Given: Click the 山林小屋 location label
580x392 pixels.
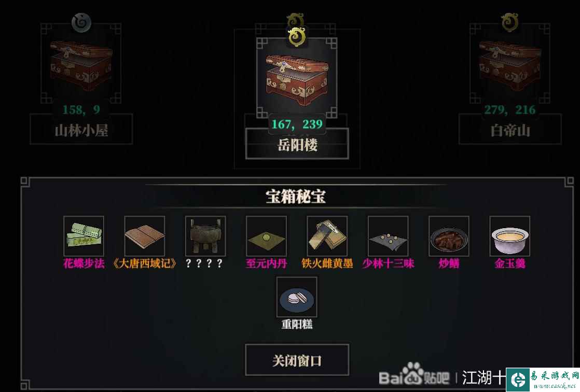Looking at the screenshot, I should point(81,130).
